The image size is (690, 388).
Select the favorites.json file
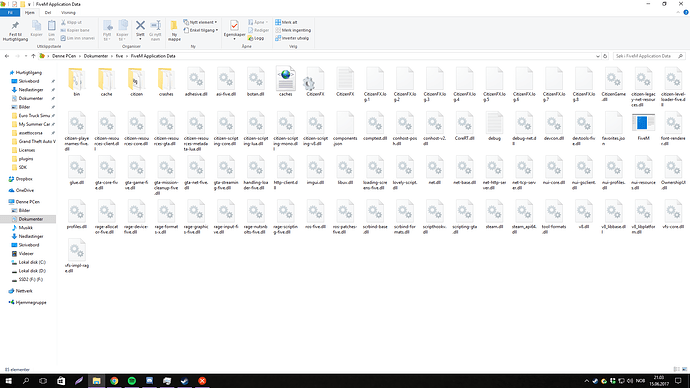point(613,129)
